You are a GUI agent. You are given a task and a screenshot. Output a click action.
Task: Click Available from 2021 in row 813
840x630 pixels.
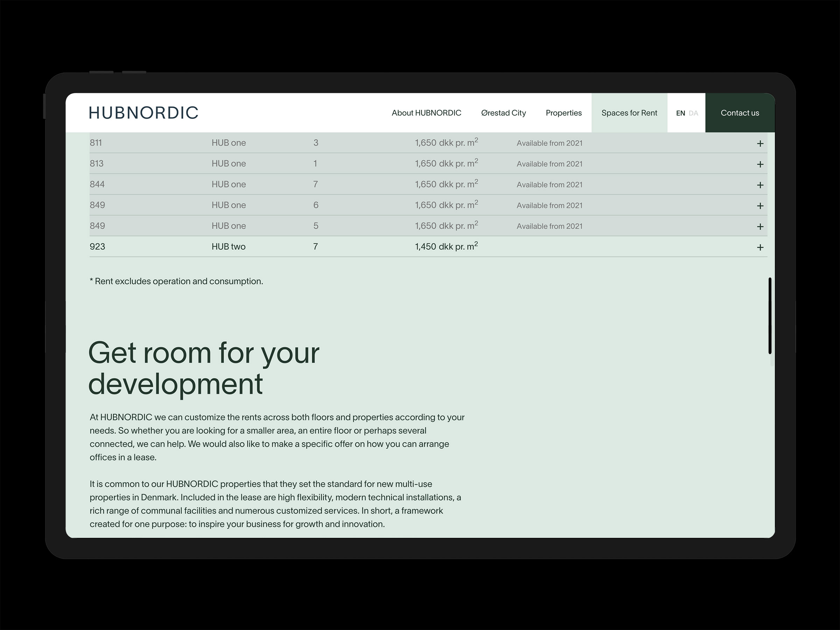pyautogui.click(x=549, y=164)
